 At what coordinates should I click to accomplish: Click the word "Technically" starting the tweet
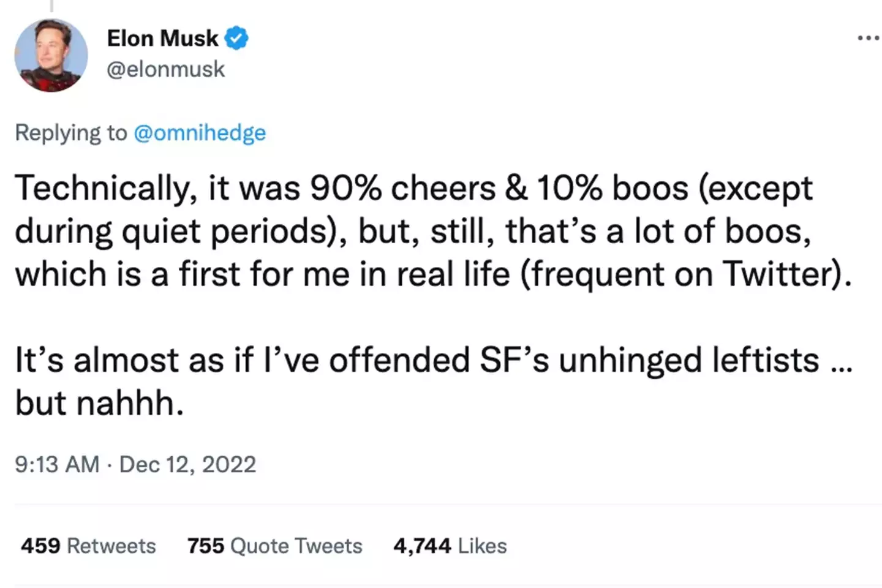click(x=102, y=188)
